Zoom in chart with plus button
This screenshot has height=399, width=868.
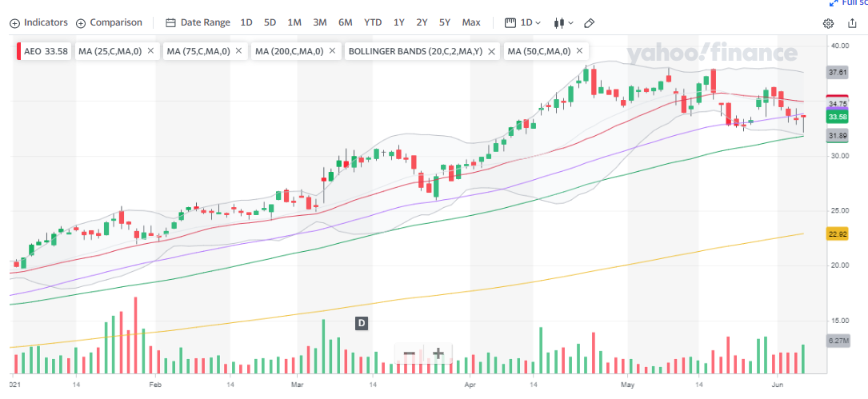pyautogui.click(x=438, y=353)
